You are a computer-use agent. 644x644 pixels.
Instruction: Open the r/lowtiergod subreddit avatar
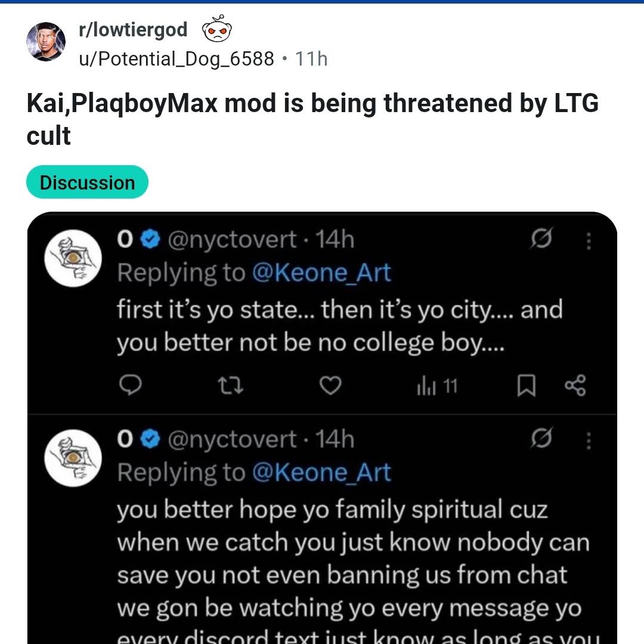pyautogui.click(x=46, y=42)
